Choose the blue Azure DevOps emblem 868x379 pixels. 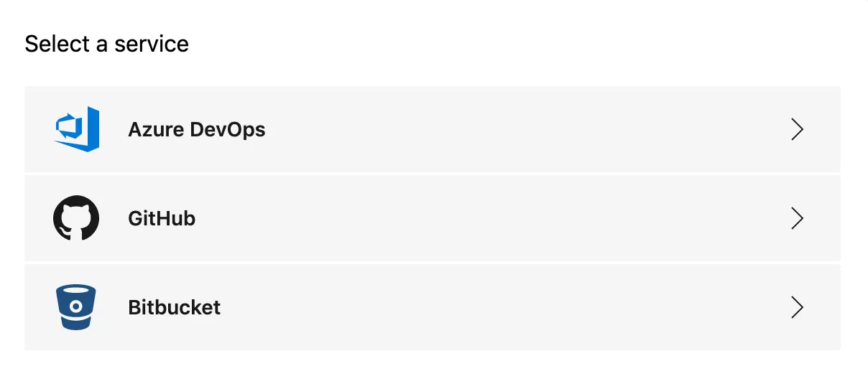[76, 129]
